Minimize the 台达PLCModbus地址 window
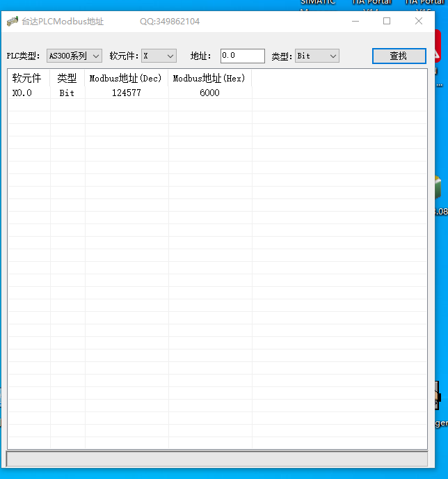 pyautogui.click(x=355, y=22)
